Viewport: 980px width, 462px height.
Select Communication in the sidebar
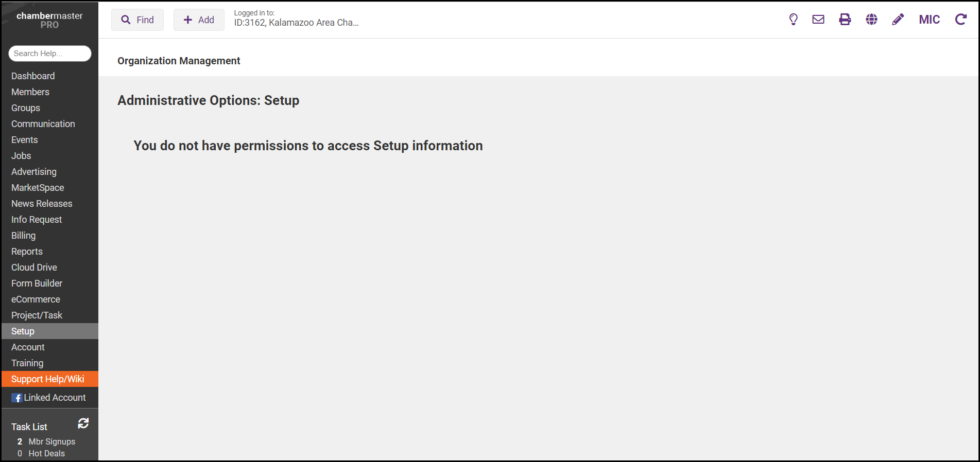tap(43, 124)
